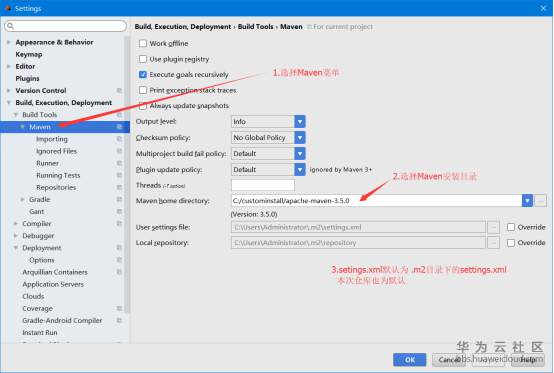
Task: Collapse the Deployment node arrow
Action: tap(16, 248)
